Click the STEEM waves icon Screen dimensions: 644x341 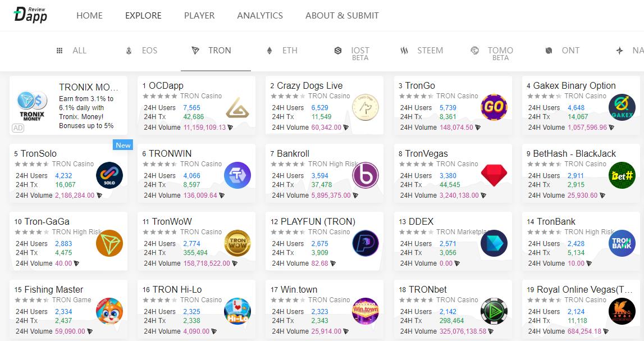click(404, 51)
